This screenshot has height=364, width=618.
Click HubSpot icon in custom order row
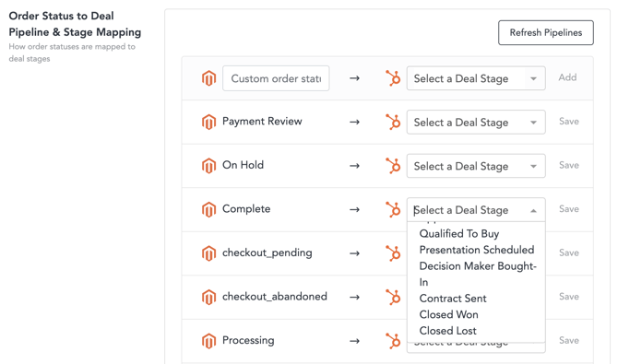393,78
